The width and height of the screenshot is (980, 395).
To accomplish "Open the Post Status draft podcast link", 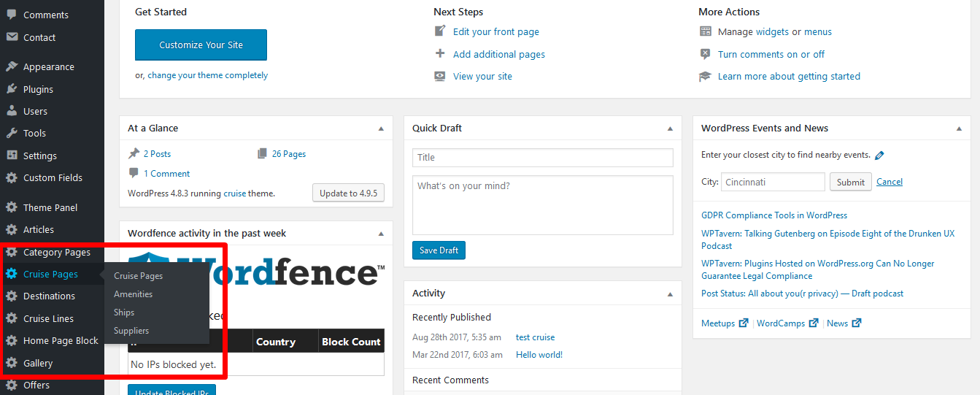I will click(x=802, y=294).
